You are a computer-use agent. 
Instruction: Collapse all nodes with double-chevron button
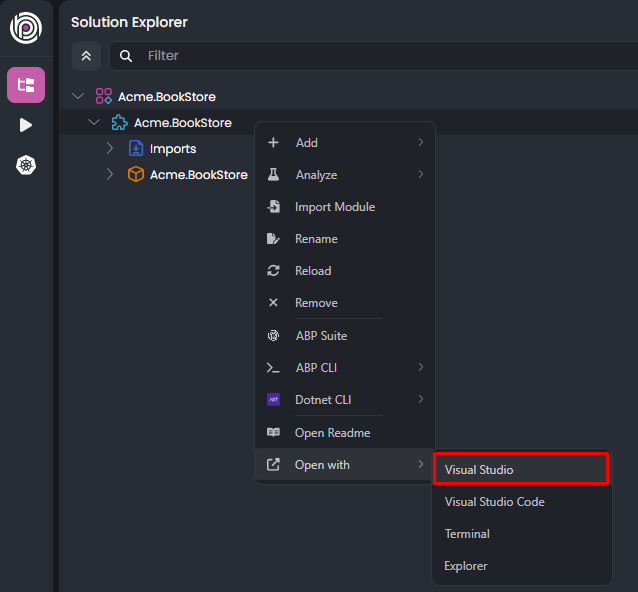[86, 56]
